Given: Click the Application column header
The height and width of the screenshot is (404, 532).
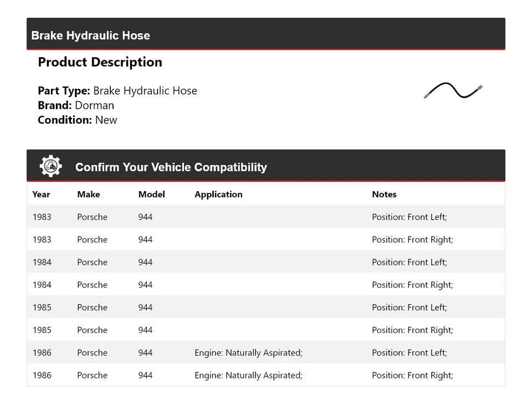Looking at the screenshot, I should click(x=218, y=195).
